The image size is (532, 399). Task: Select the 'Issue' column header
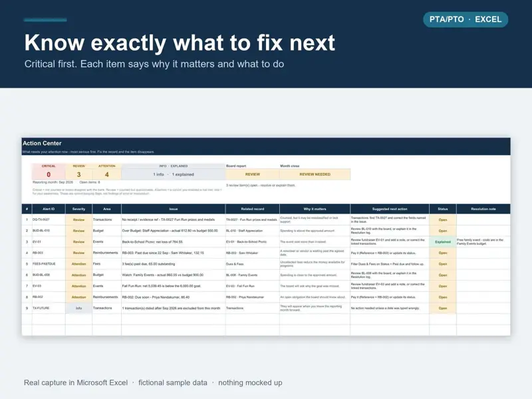[174, 209]
